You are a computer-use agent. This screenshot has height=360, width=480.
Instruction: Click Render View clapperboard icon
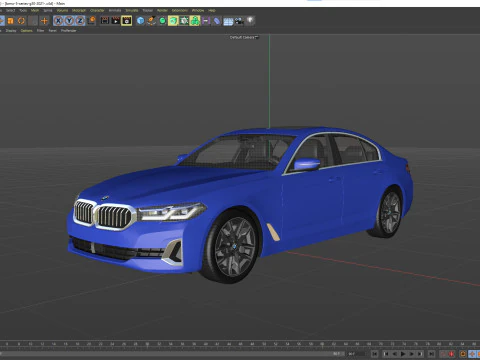coord(105,21)
